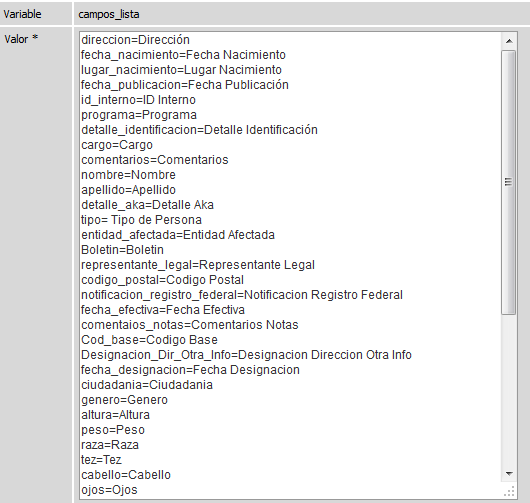
Task: Click the scrollbar thumb grip
Action: pos(508,182)
